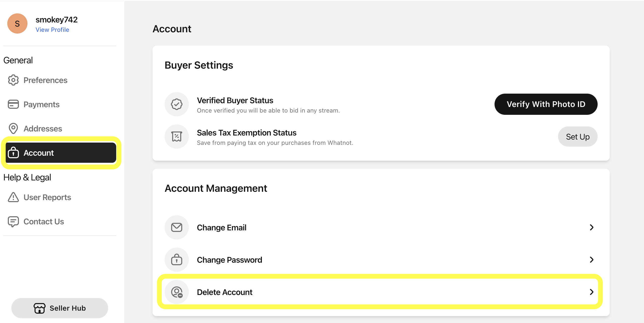This screenshot has width=644, height=323.
Task: Click the verified badge icon beside Buyer Status
Action: click(176, 104)
